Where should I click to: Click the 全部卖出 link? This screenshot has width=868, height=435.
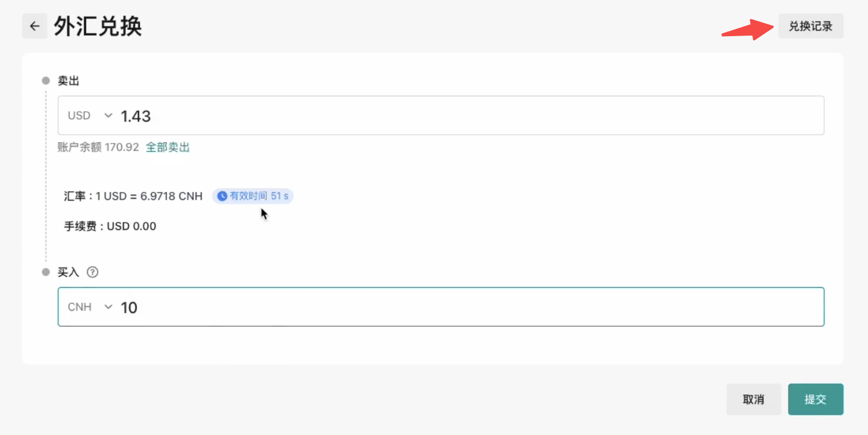point(168,147)
